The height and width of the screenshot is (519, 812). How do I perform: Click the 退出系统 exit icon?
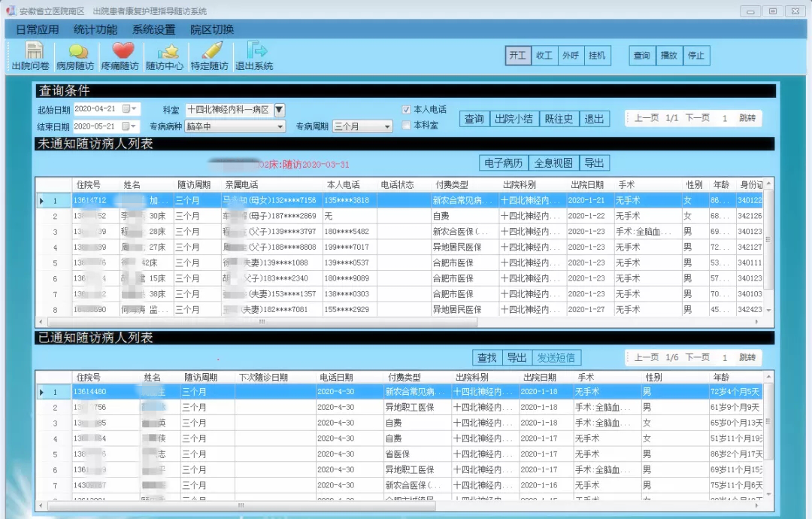254,56
